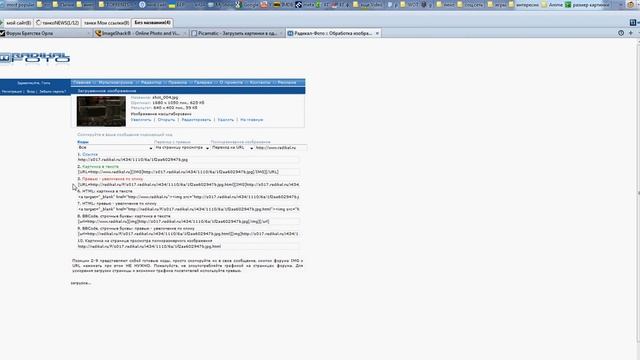Open the О проекте menu item
This screenshot has width=640, height=360.
(x=231, y=82)
